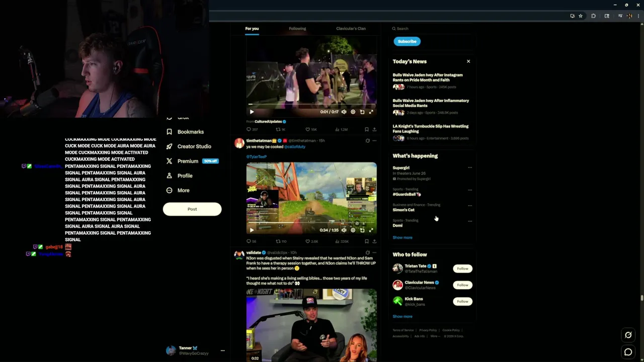
Task: Open the validate post's podcast video thumbnail
Action: click(x=311, y=325)
